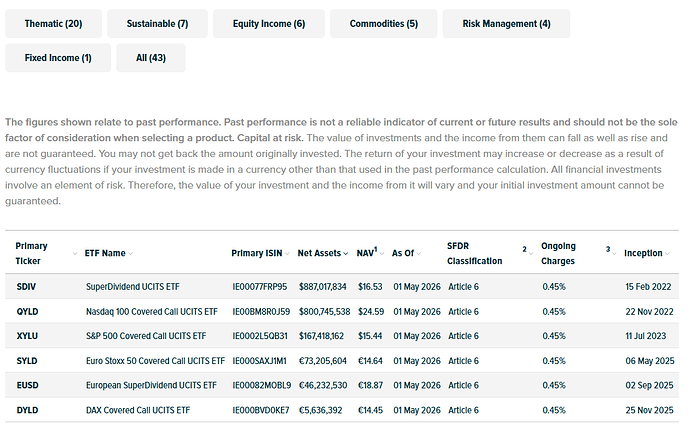Click the NAV footnote 1 superscript

(375, 249)
